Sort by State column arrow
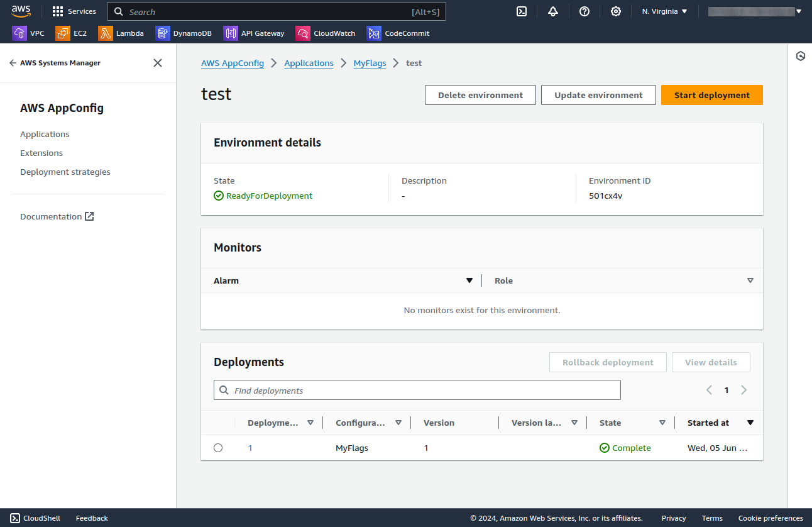Image resolution: width=812 pixels, height=527 pixels. point(662,423)
